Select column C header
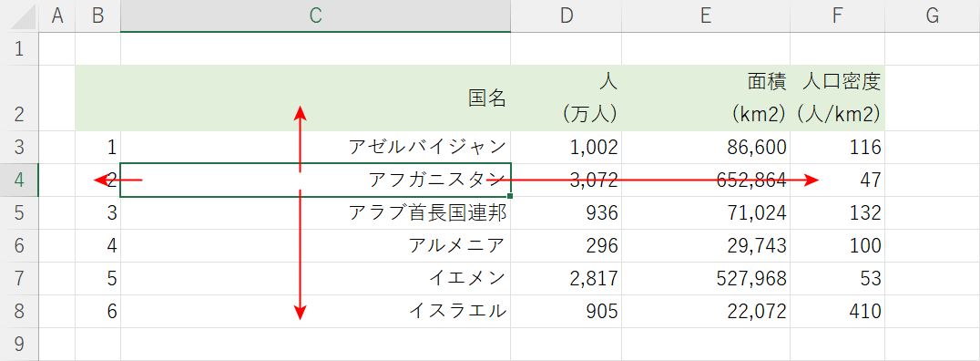Screen dimensions: 980x361 click(316, 16)
